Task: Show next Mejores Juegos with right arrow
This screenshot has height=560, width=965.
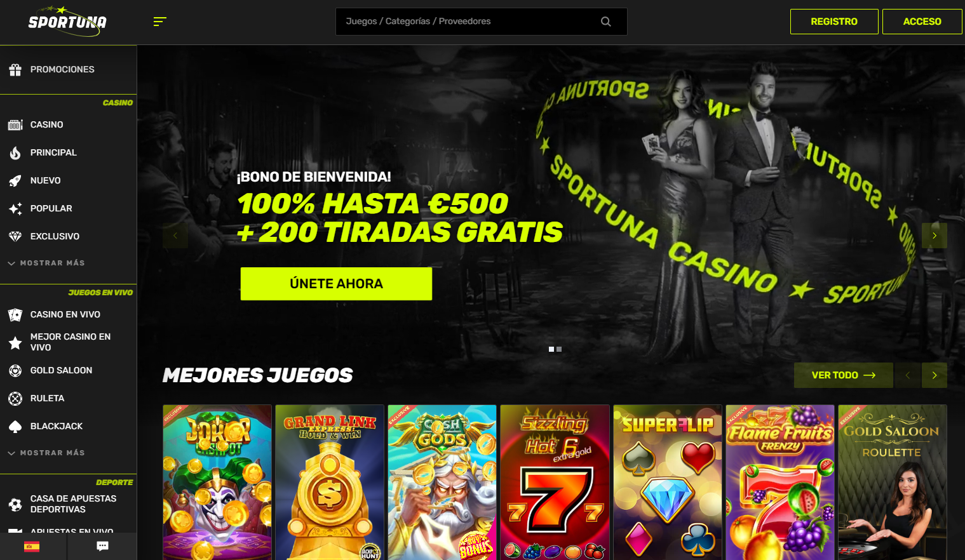Action: pos(935,375)
